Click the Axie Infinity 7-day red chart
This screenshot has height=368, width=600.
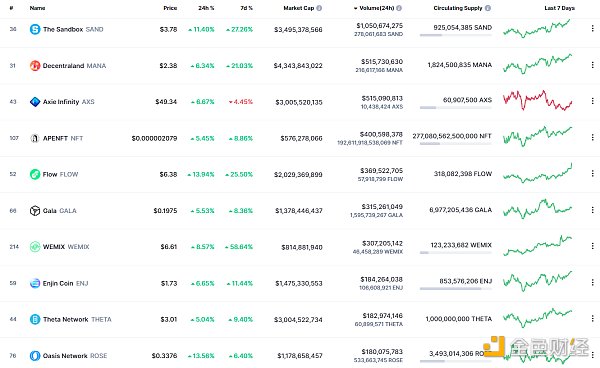coord(537,101)
